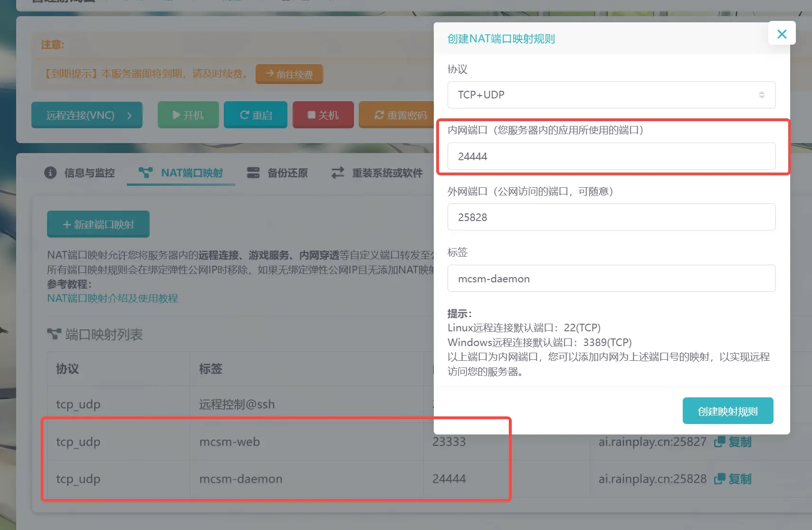Screen dimensions: 812x530
Task: Open the TCP+UDP protocol dropdown
Action: click(x=611, y=95)
